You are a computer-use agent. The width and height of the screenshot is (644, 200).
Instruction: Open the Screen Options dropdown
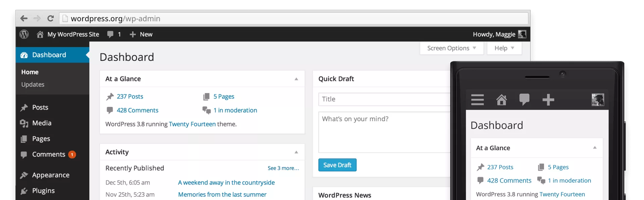[451, 48]
